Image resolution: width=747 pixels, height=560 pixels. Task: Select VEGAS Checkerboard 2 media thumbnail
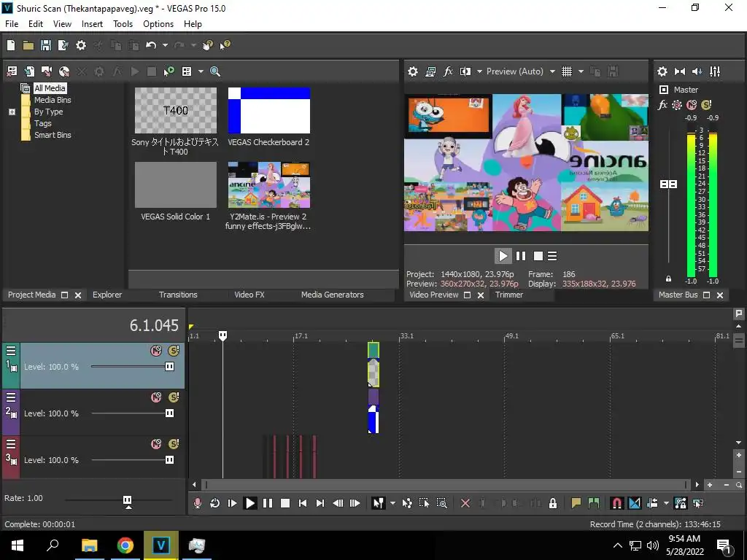coord(268,111)
